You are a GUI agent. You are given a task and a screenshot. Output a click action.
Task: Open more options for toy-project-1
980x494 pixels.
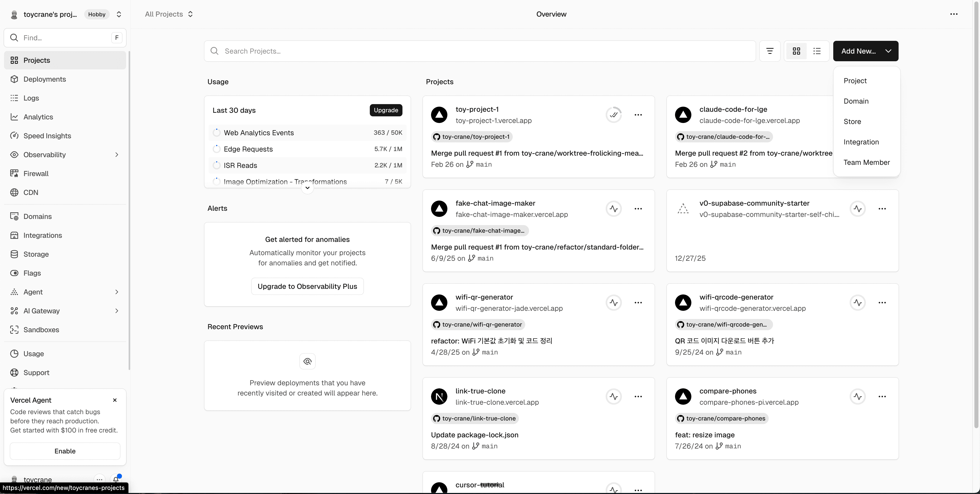tap(638, 115)
